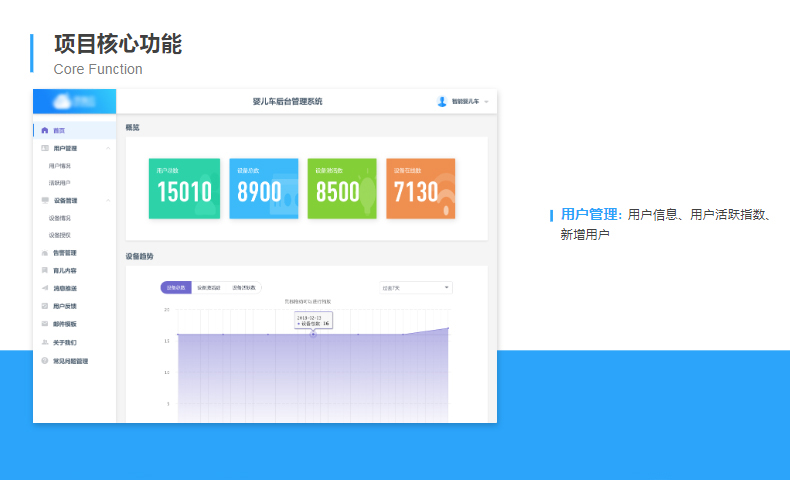Viewport: 790px width, 480px height.
Task: Open the 过去7天 time range dropdown
Action: (x=416, y=288)
